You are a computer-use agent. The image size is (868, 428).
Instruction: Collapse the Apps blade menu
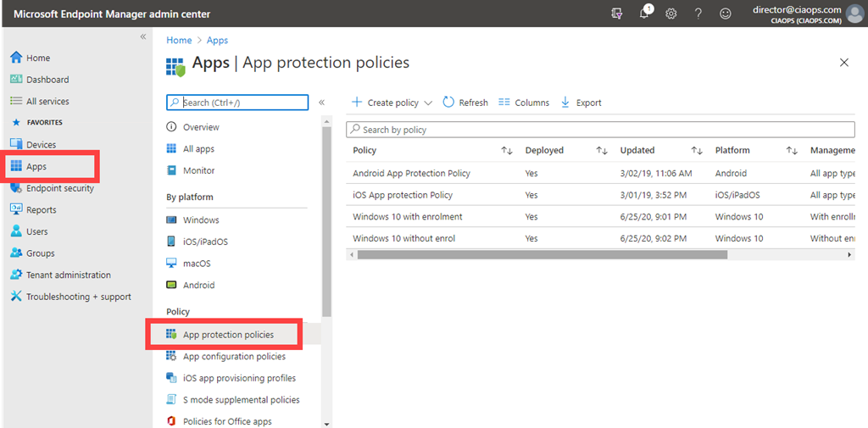(322, 103)
